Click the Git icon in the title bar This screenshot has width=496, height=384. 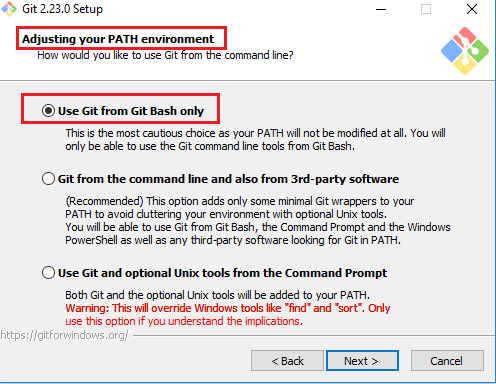tap(9, 9)
